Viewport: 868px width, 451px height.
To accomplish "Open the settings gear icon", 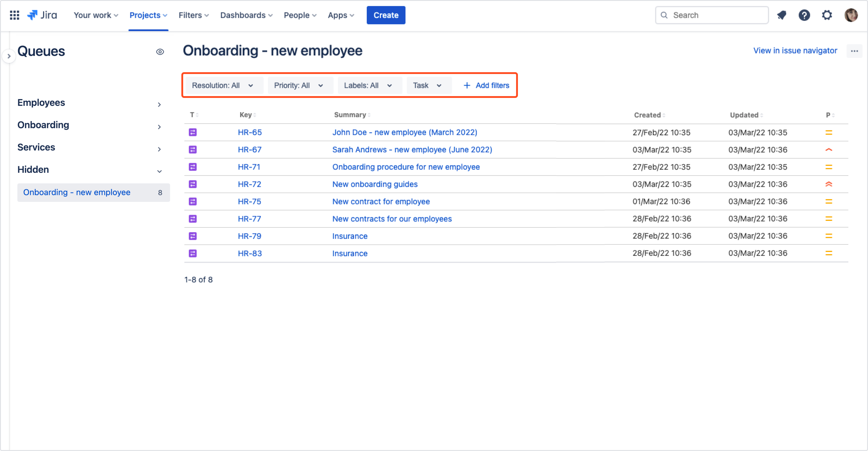I will click(x=826, y=15).
